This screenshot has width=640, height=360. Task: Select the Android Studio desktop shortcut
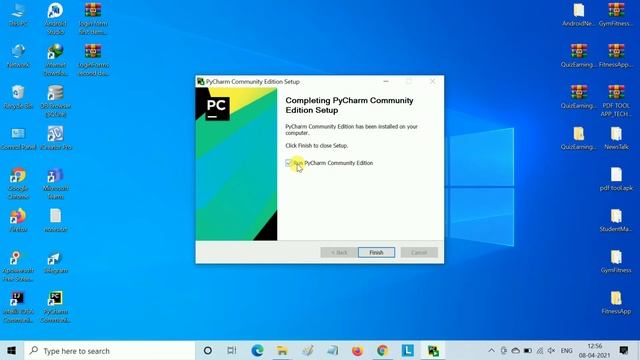tap(56, 19)
